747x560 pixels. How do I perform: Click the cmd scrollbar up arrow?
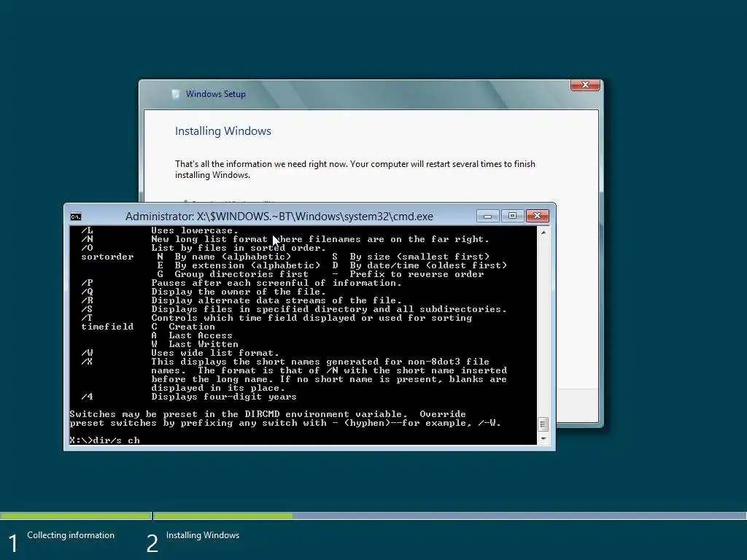point(543,233)
